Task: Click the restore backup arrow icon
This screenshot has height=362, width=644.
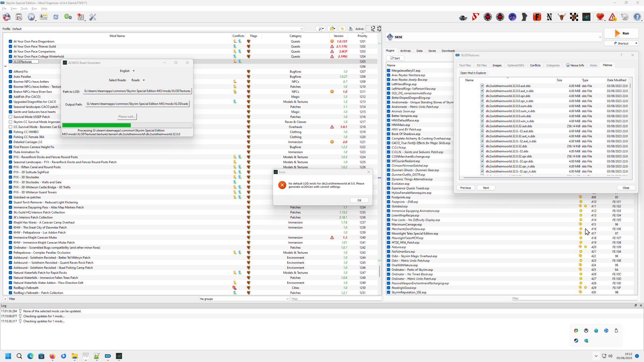Action: pos(342,29)
